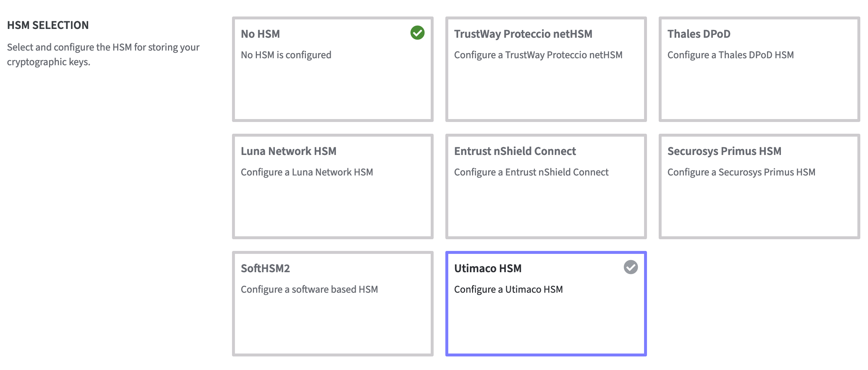Click the Utimaco HSM card title
Screen dimensions: 868x370
[487, 269]
